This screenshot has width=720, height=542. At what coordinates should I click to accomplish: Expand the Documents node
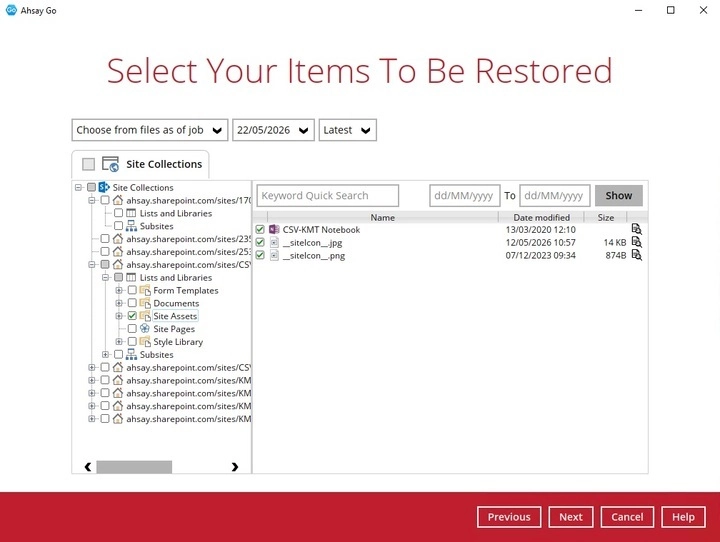coord(119,303)
